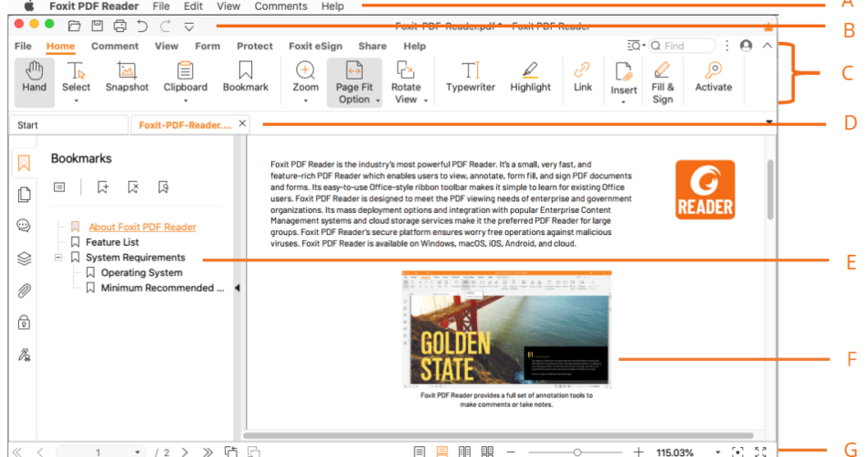Jump to Feature List bookmark
The image size is (868, 457).
click(x=112, y=242)
